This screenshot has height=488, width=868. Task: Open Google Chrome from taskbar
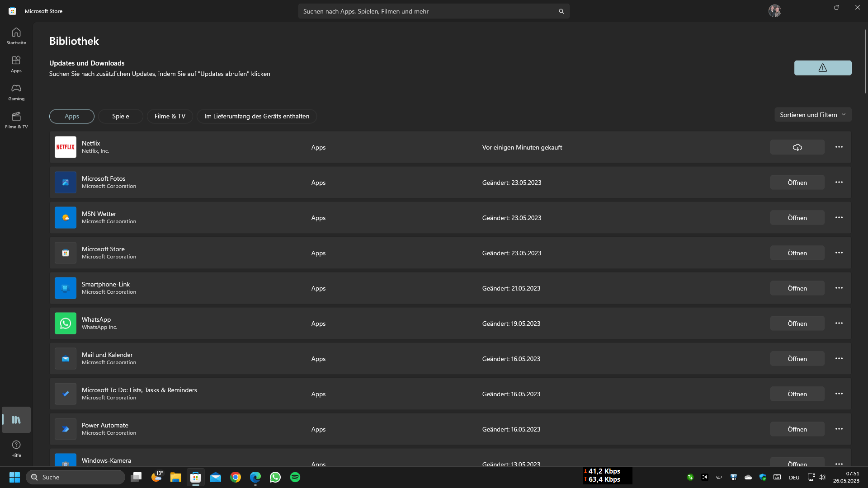236,477
